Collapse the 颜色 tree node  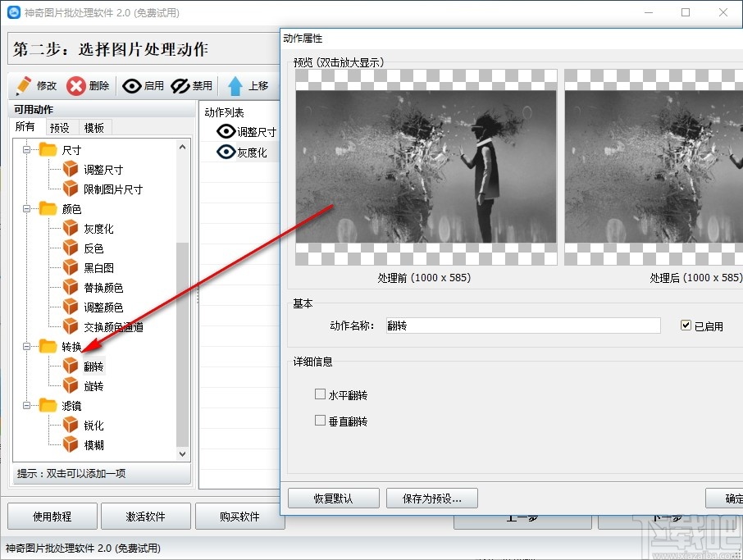click(x=26, y=208)
